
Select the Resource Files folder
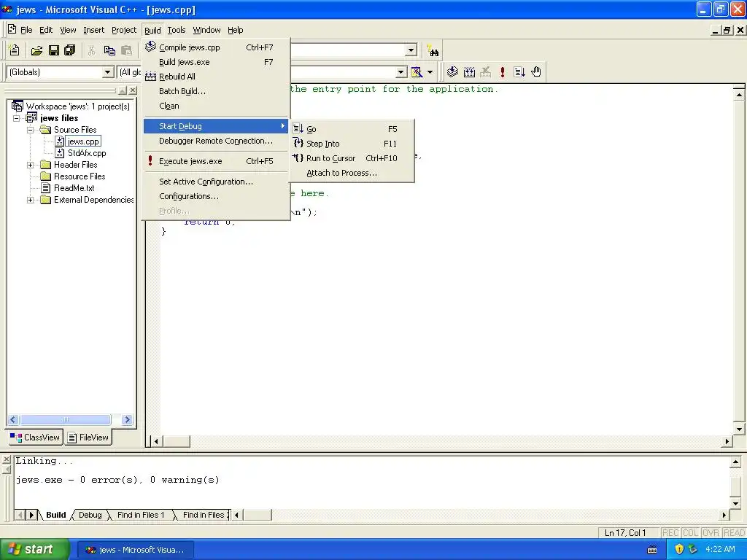(x=79, y=176)
